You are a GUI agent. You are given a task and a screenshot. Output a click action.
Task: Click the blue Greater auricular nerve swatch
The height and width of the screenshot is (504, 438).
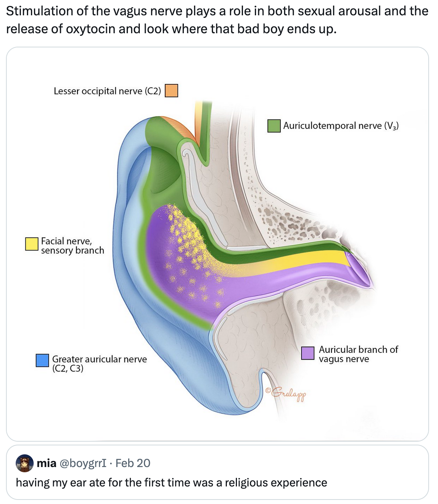coord(43,361)
